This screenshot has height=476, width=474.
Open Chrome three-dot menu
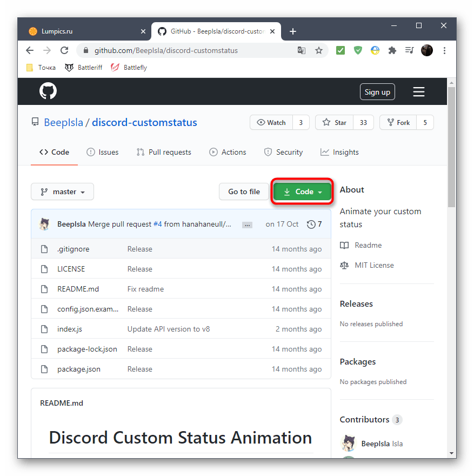(444, 50)
